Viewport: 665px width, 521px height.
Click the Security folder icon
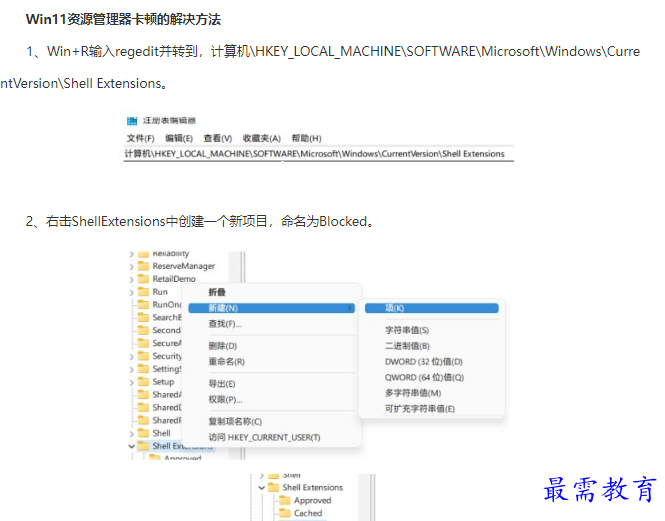point(144,356)
